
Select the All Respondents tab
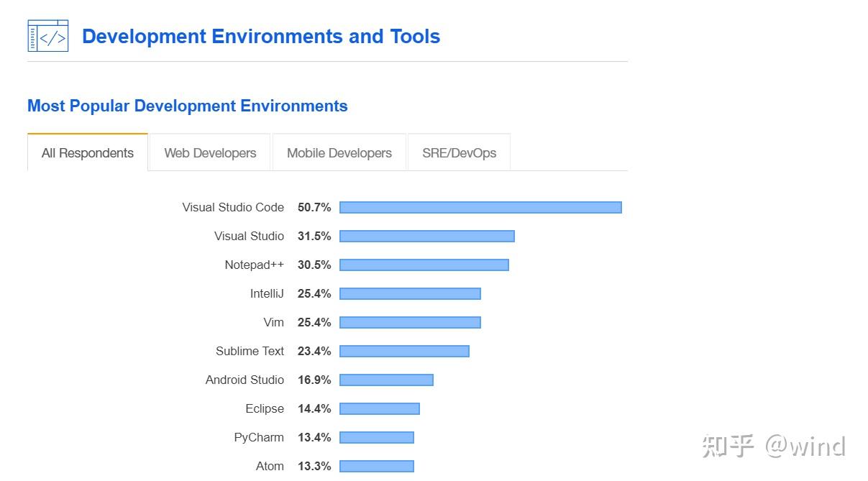coord(87,152)
